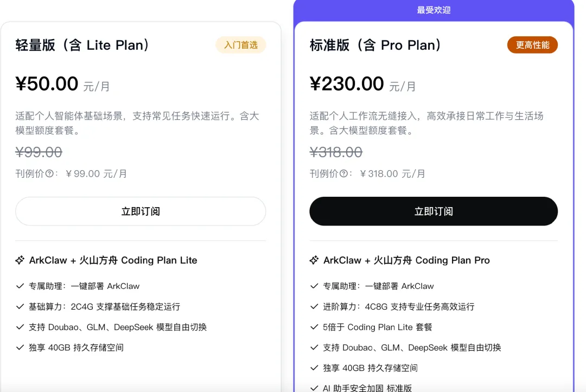The image size is (586, 392).
Task: Click the sparkle icon beside Coding Plan Lite
Action: (x=20, y=260)
